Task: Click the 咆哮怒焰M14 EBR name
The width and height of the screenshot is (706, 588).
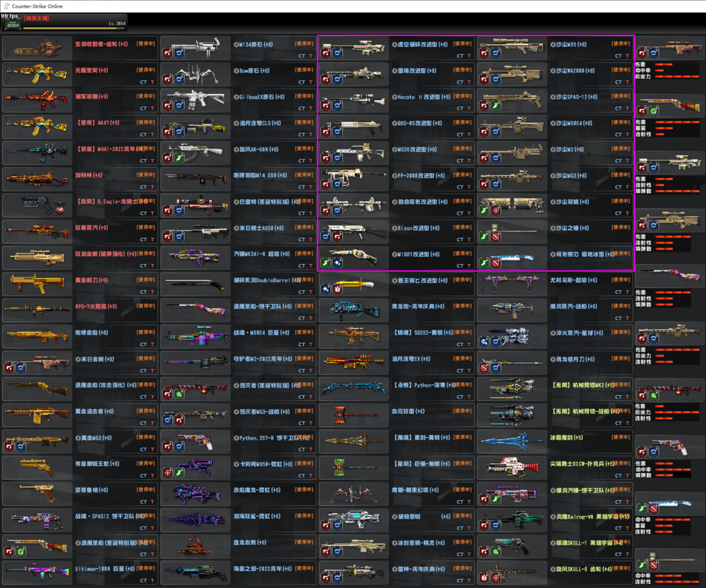Action: [260, 176]
